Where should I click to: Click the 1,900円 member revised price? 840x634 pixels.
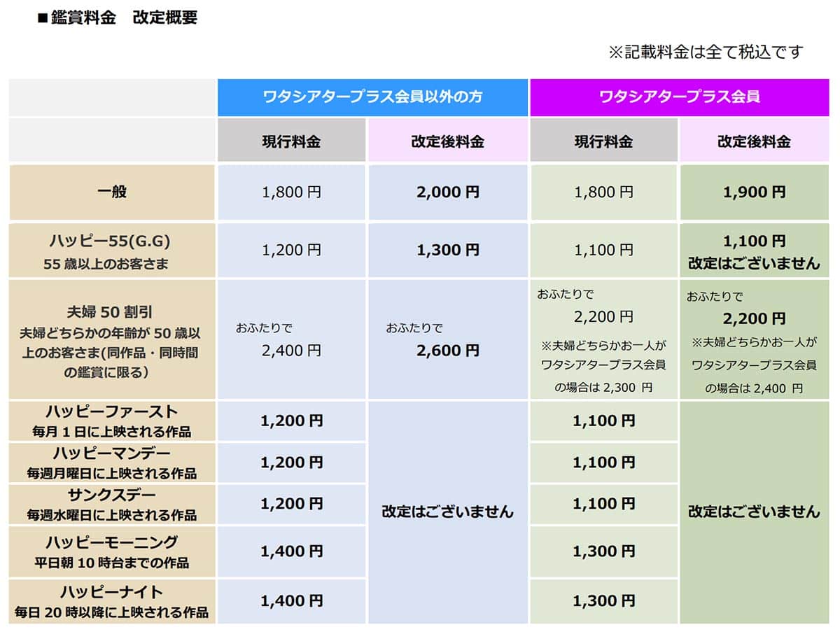754,192
